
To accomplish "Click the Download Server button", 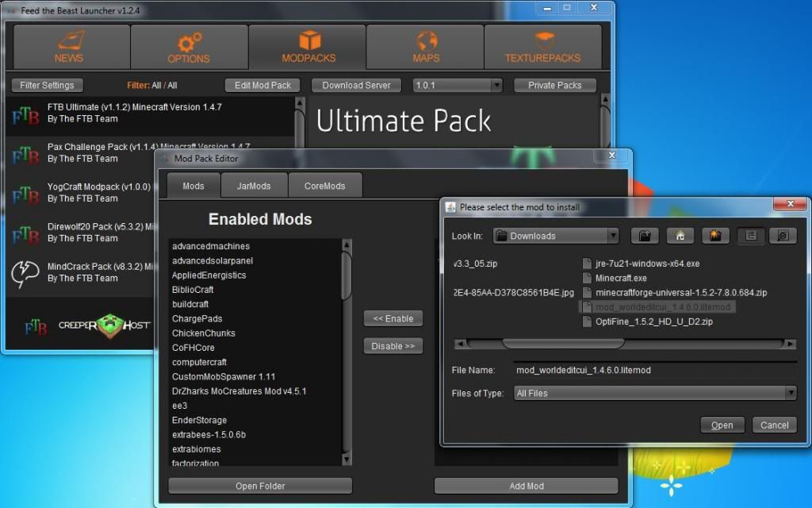I will tap(356, 85).
